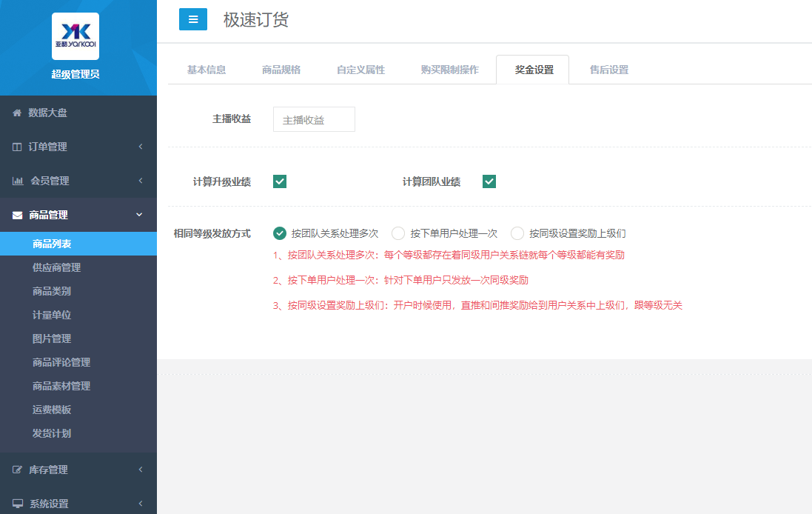Click the monitor icon beside 系统设置
The height and width of the screenshot is (514, 812).
point(18,504)
